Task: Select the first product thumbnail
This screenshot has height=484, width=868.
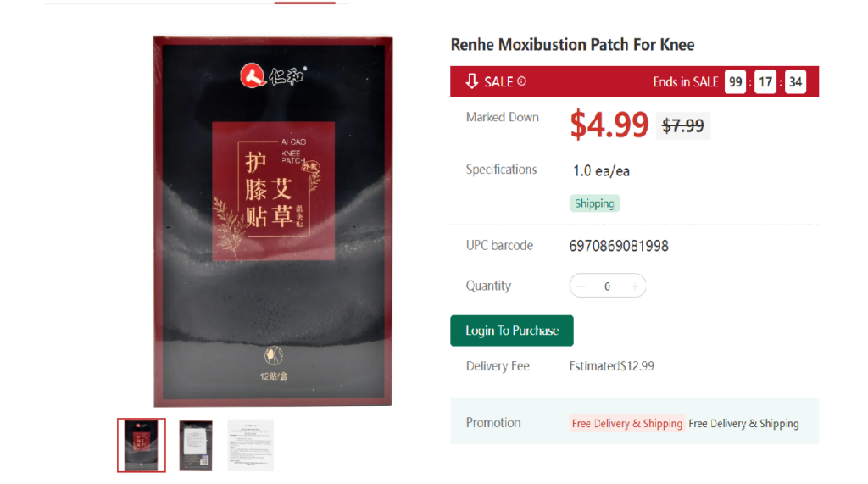Action: coord(142,445)
